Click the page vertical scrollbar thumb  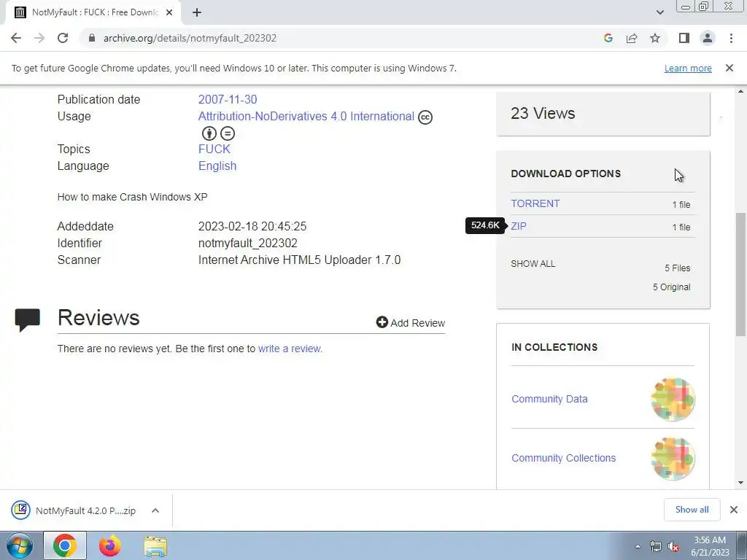pos(741,274)
